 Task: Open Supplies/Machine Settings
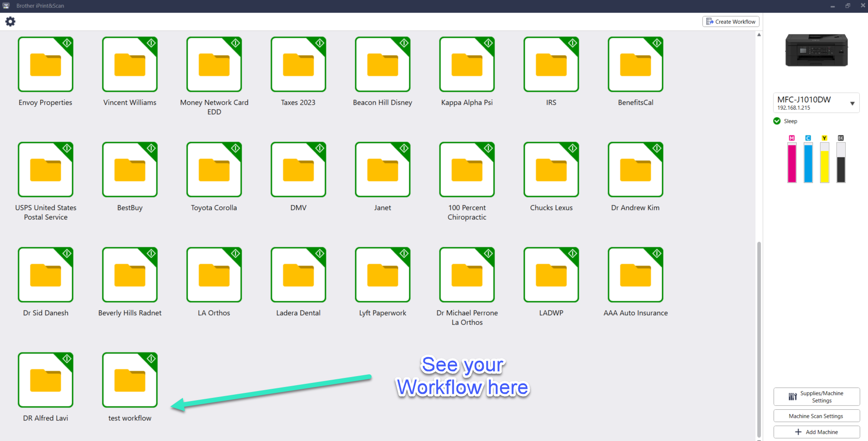tap(816, 397)
